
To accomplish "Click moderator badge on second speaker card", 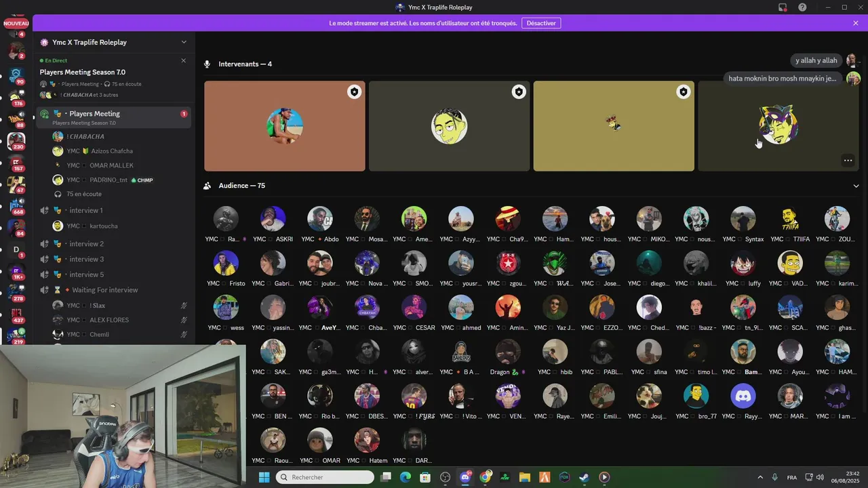I will pyautogui.click(x=519, y=91).
